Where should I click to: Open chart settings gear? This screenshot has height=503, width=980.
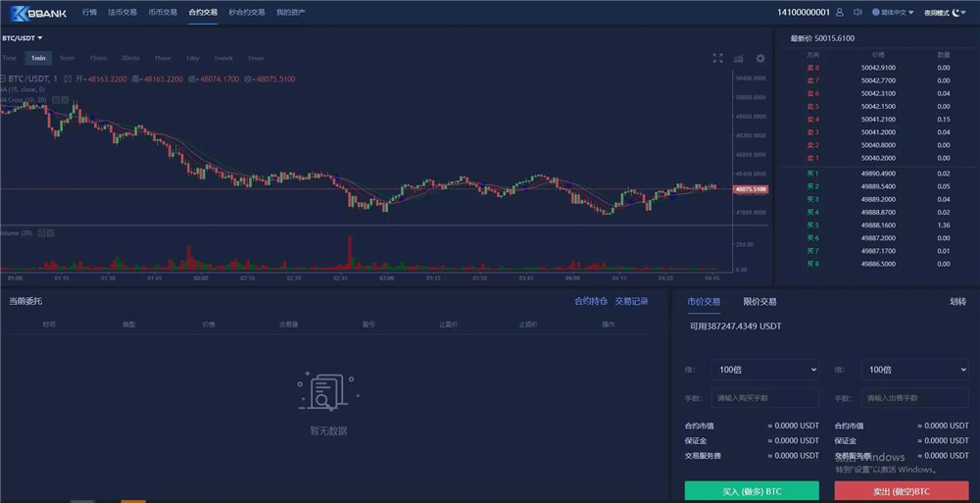point(760,58)
